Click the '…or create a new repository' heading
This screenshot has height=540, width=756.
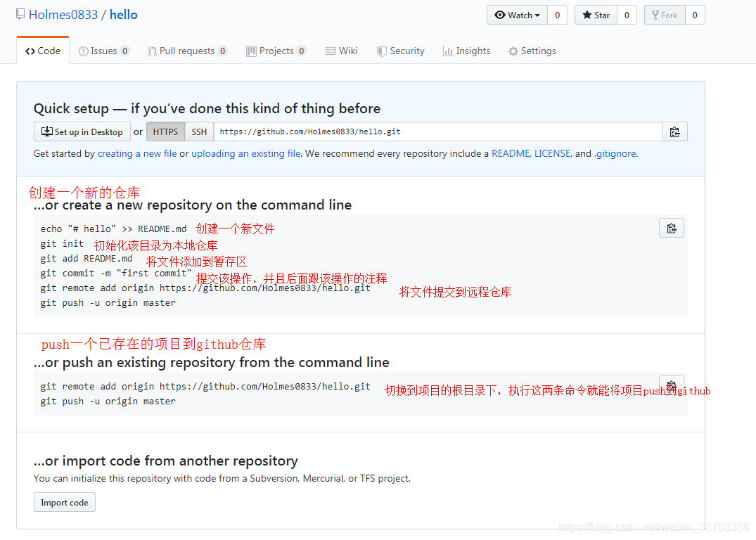(x=193, y=205)
